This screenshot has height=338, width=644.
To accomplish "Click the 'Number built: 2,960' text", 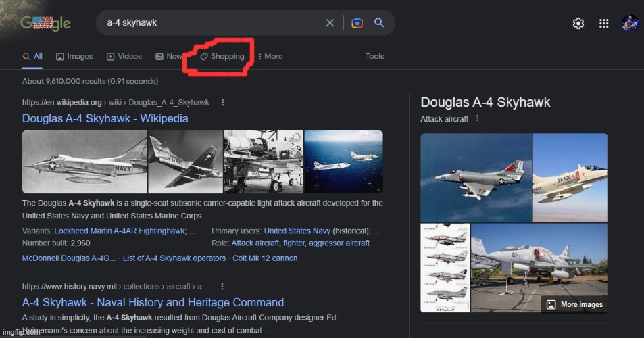I will click(x=56, y=243).
